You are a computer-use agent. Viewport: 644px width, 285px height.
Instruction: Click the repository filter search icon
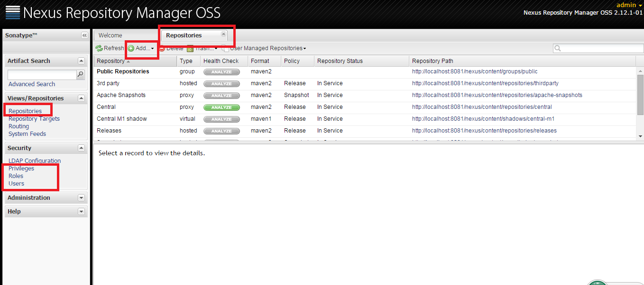558,48
